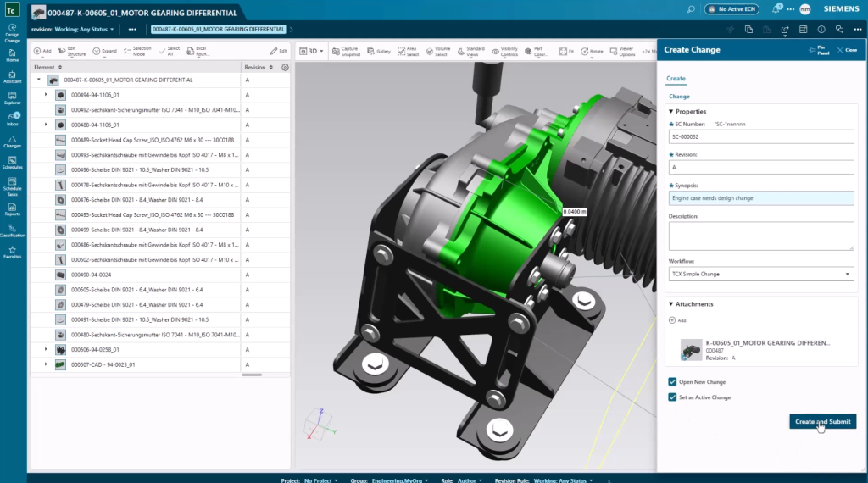Open the Standard Views dropdown

[x=470, y=52]
